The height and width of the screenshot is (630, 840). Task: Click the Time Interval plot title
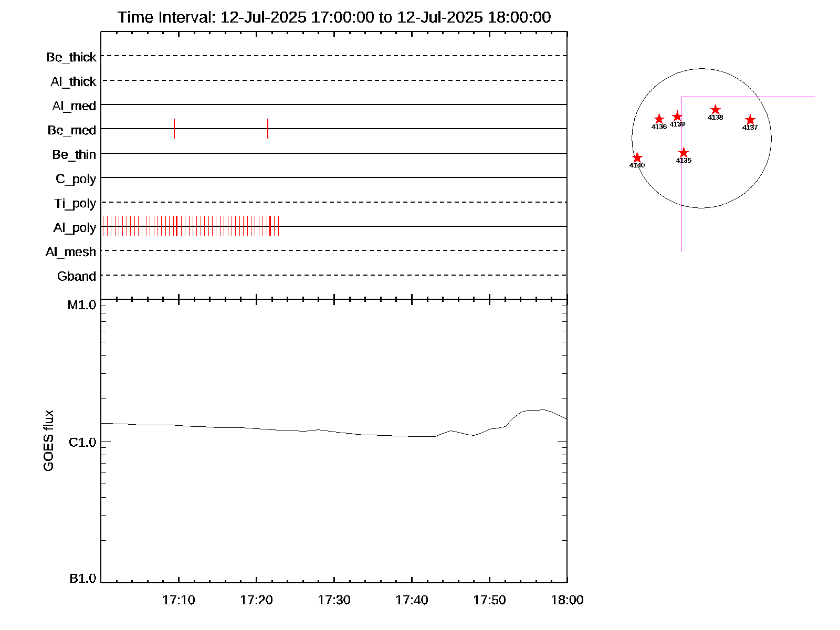334,17
